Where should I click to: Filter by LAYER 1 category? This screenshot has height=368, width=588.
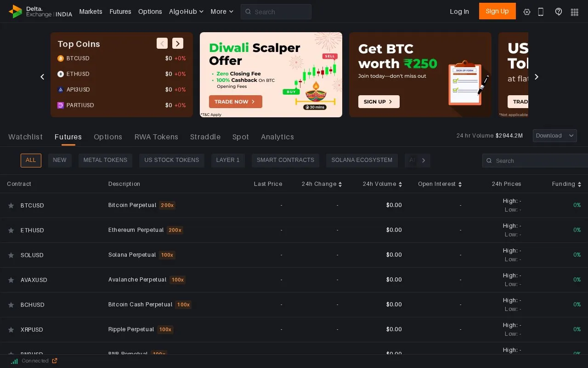(x=228, y=161)
